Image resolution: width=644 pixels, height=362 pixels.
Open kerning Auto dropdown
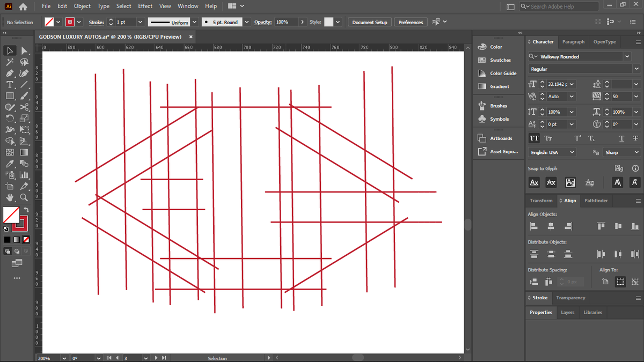571,97
